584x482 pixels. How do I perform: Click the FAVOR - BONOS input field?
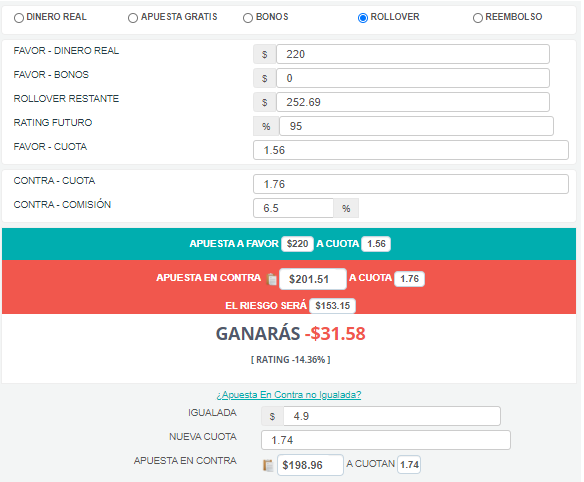413,78
